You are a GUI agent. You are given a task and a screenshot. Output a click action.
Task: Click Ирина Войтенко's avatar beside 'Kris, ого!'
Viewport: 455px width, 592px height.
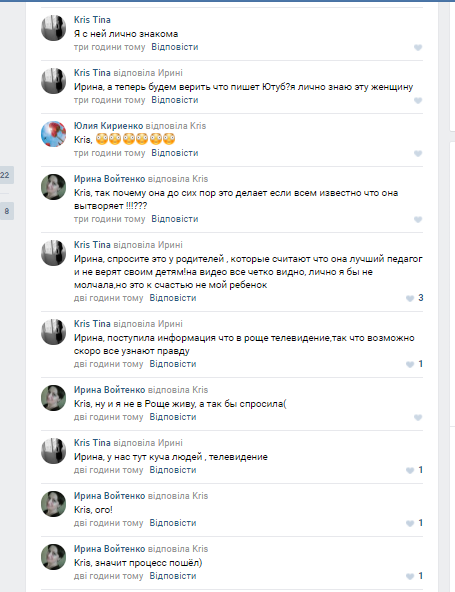pos(53,504)
